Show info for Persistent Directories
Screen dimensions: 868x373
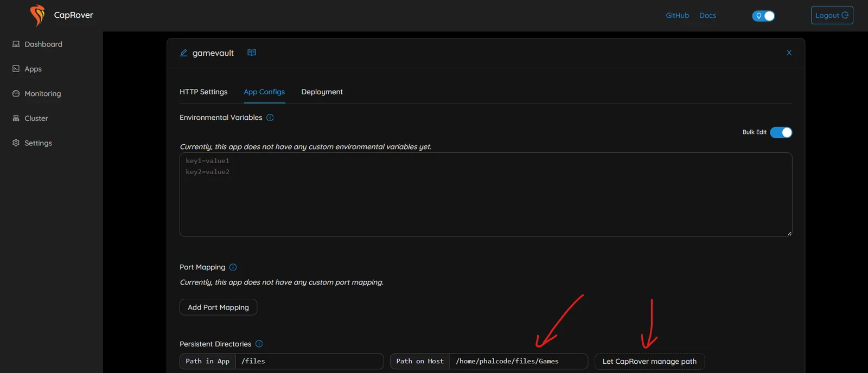pyautogui.click(x=259, y=344)
